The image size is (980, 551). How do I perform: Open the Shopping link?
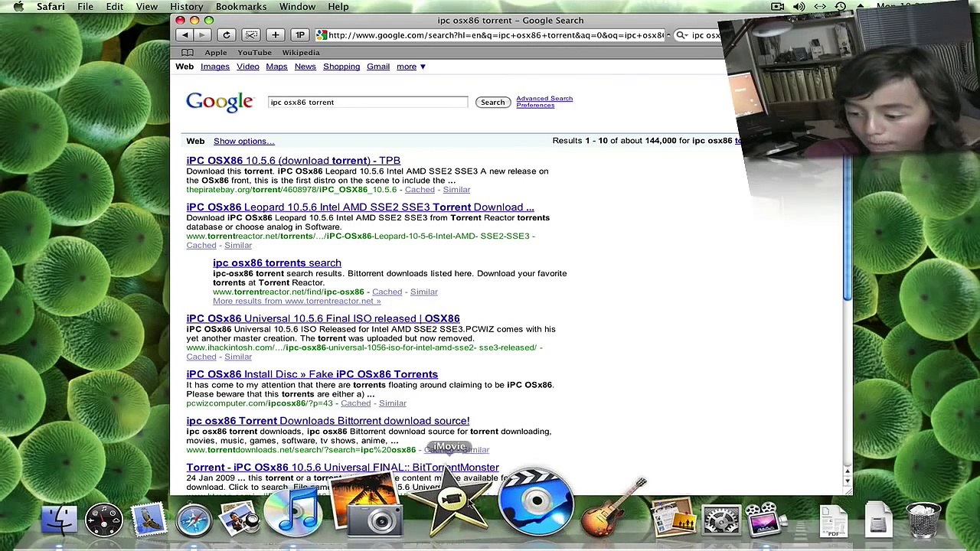coord(341,67)
